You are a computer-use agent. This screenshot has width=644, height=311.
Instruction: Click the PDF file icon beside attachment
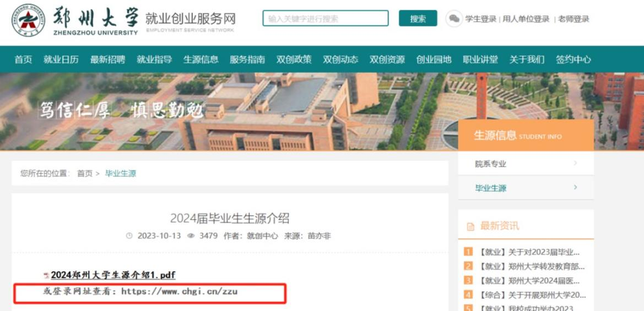click(x=46, y=275)
